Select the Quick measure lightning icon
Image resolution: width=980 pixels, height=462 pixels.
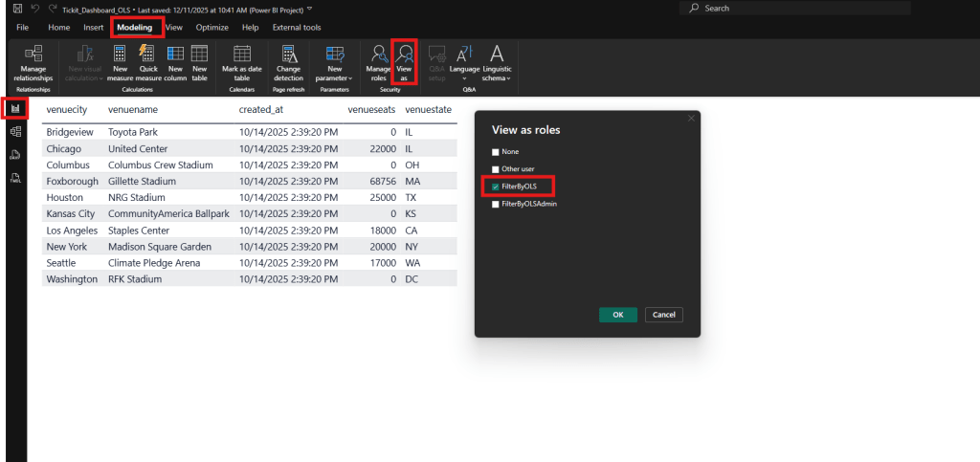[148, 61]
